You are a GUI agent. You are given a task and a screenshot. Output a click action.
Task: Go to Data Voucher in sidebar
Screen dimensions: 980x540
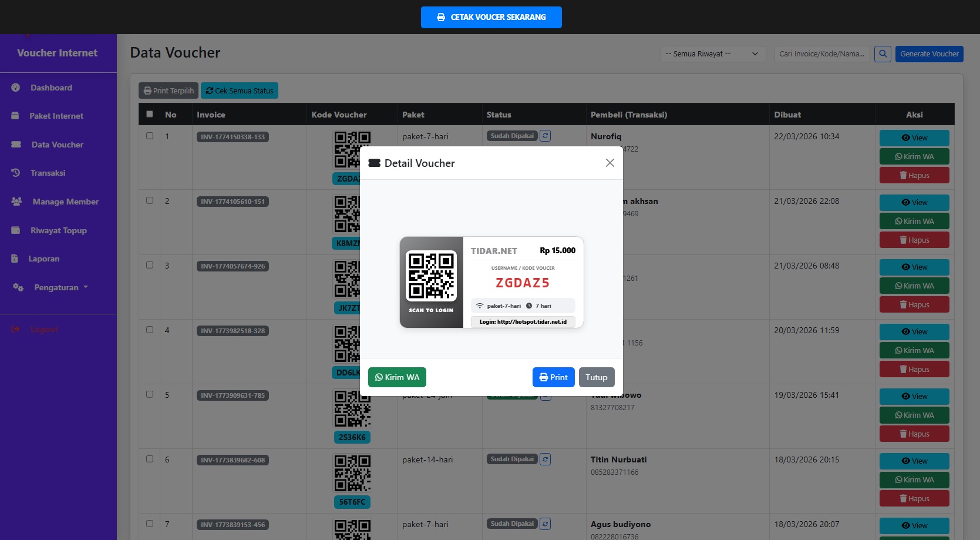[58, 145]
